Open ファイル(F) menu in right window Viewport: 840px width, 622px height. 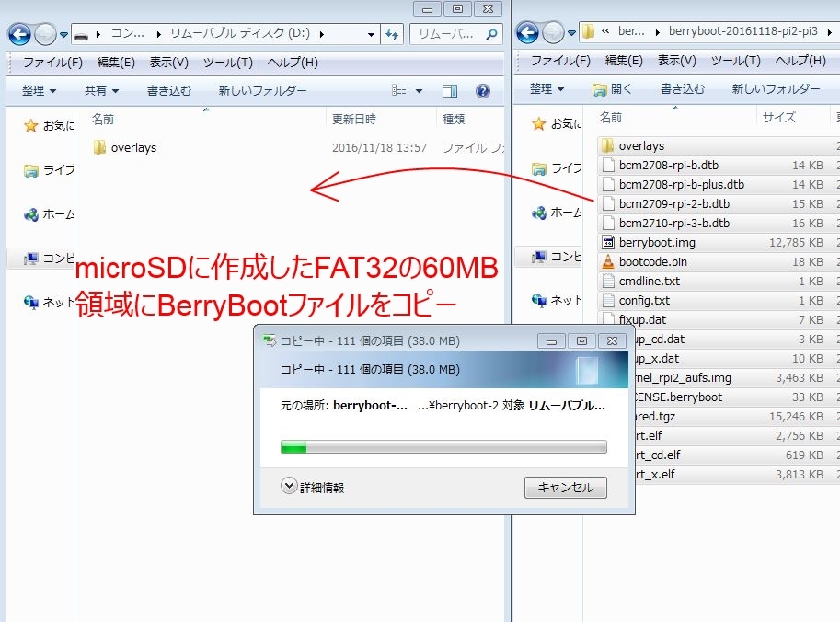point(560,61)
